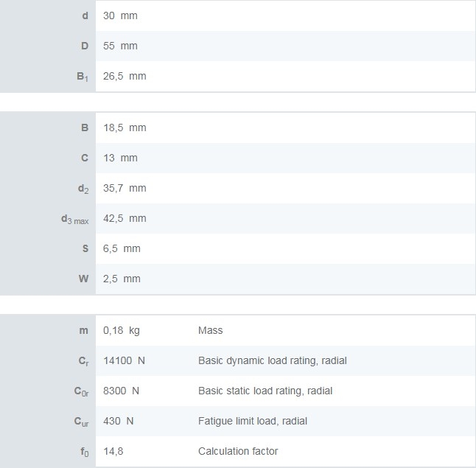The width and height of the screenshot is (476, 468).
Task: Click the 'W' symbol label
Action: [83, 279]
